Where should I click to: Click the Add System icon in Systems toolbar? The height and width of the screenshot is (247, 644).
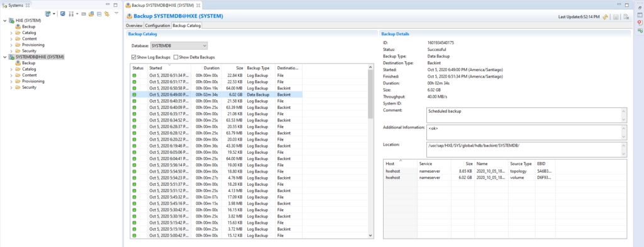click(48, 14)
